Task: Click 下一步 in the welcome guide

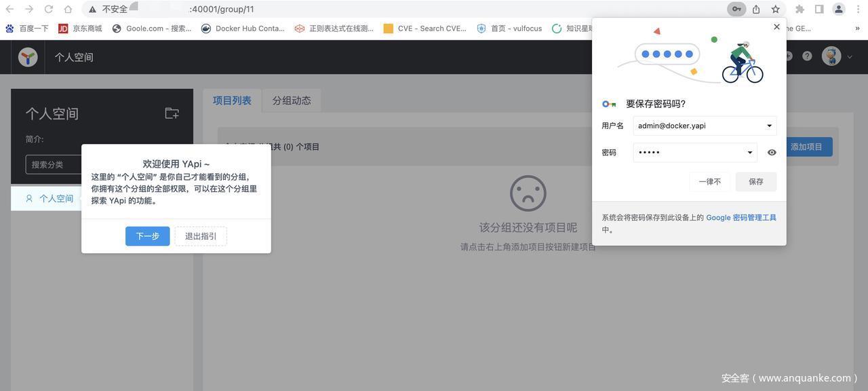Action: (x=147, y=236)
